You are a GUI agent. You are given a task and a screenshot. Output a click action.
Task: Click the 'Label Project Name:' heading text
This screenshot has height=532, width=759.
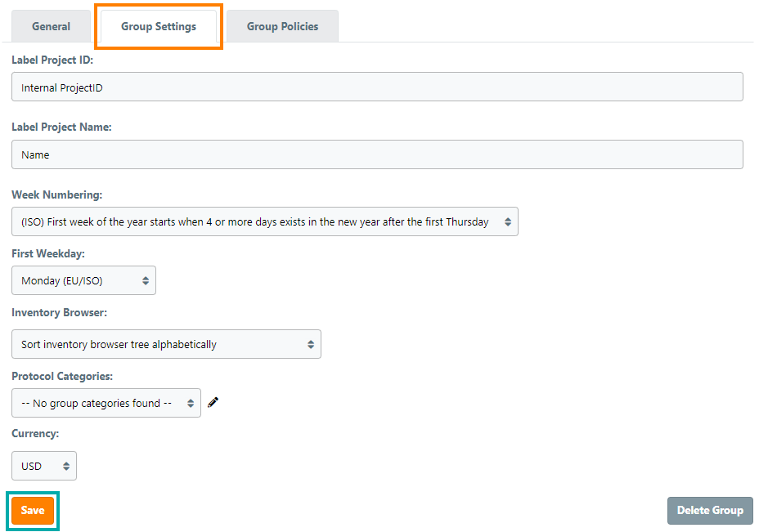coord(61,127)
